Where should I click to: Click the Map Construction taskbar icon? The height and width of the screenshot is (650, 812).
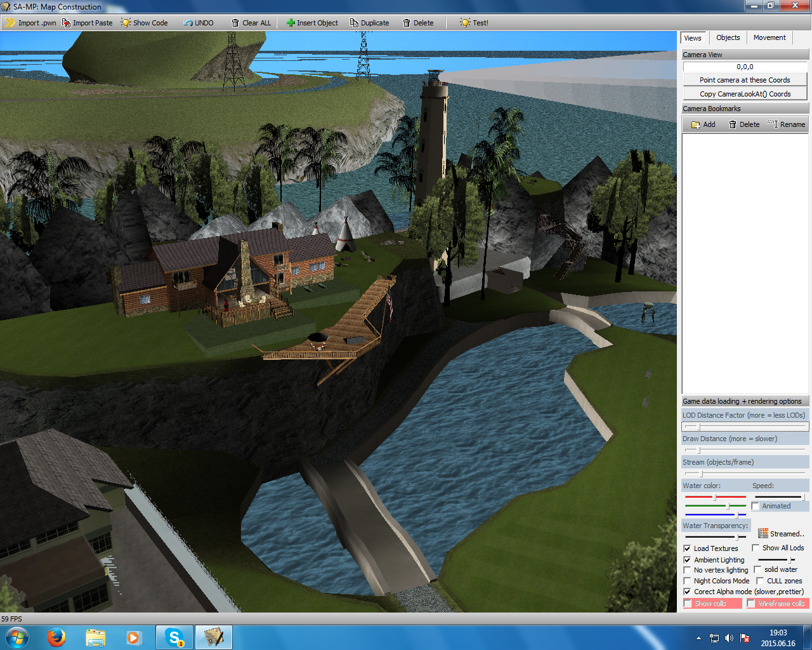click(214, 637)
